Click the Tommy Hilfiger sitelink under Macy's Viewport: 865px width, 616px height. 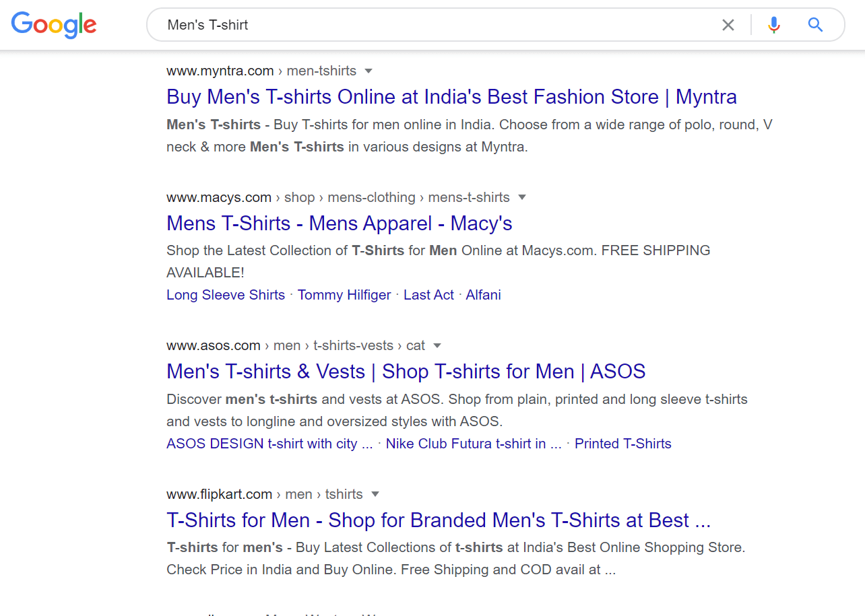(x=344, y=295)
